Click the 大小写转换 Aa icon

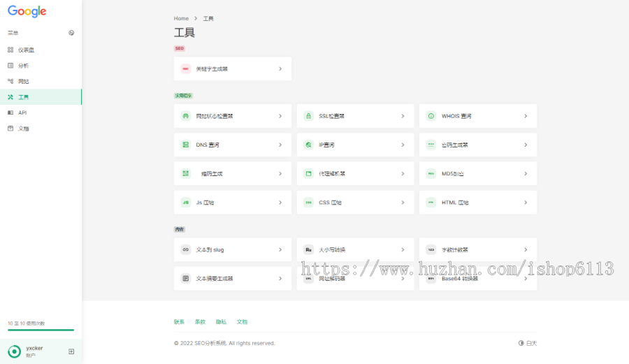pyautogui.click(x=308, y=249)
